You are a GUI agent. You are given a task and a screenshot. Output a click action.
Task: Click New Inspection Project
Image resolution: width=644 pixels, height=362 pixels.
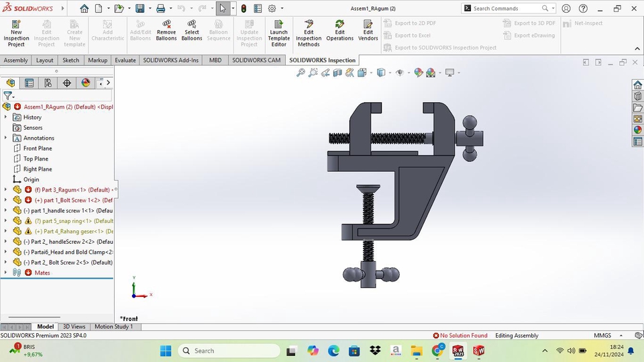pyautogui.click(x=16, y=34)
